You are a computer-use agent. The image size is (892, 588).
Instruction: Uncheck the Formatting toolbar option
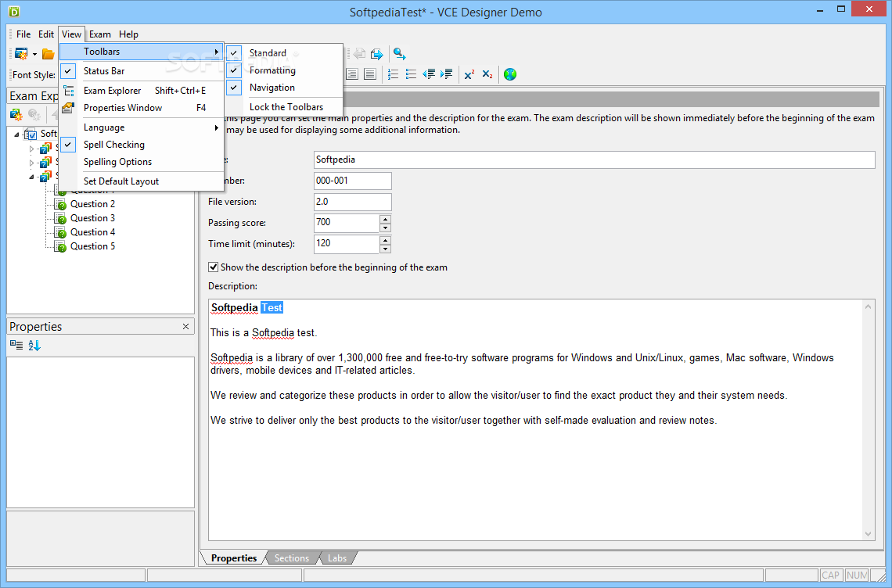tap(234, 70)
